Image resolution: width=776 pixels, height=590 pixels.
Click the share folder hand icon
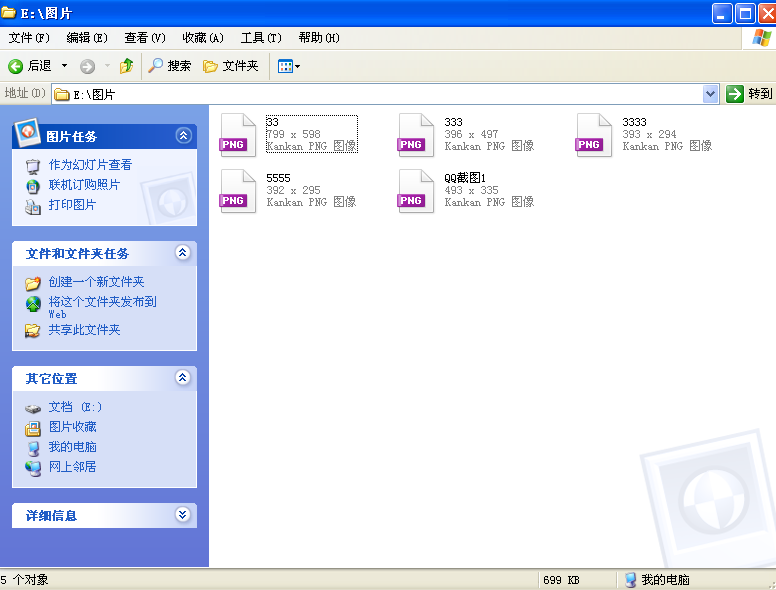click(33, 331)
